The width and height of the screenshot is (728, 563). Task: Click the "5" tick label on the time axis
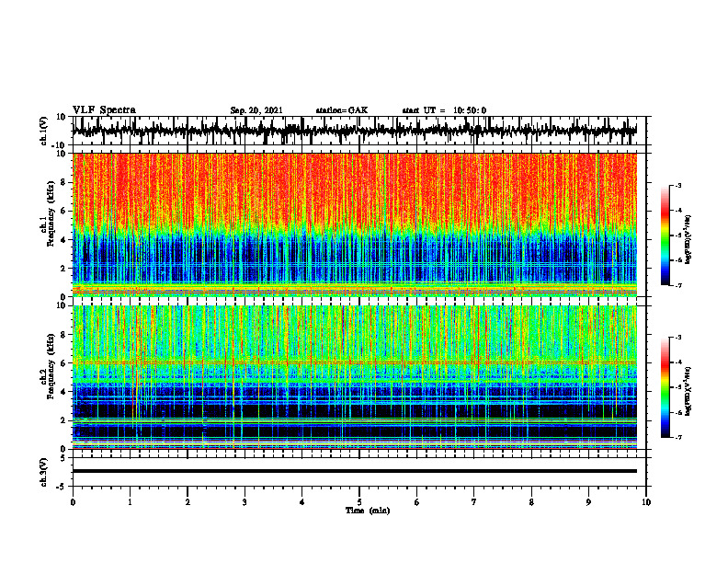pyautogui.click(x=359, y=502)
